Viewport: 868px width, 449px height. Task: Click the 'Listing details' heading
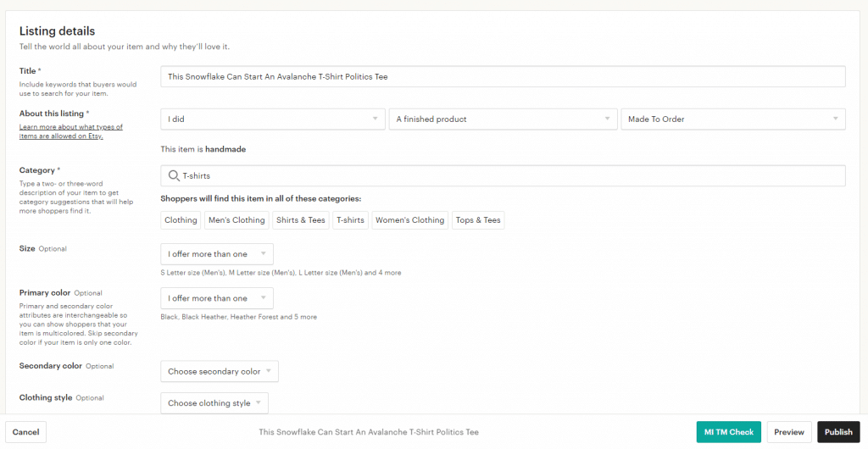tap(57, 31)
